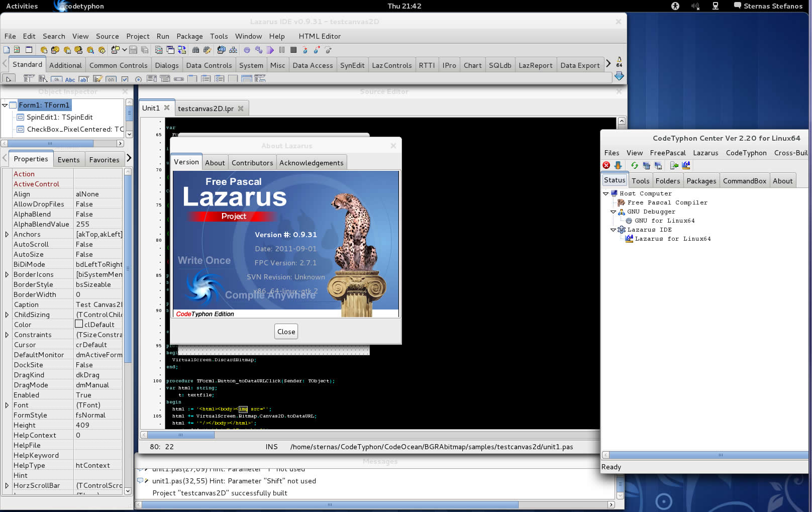
Task: Click the 'Project testcanvas2D successfully built' message
Action: pyautogui.click(x=220, y=493)
